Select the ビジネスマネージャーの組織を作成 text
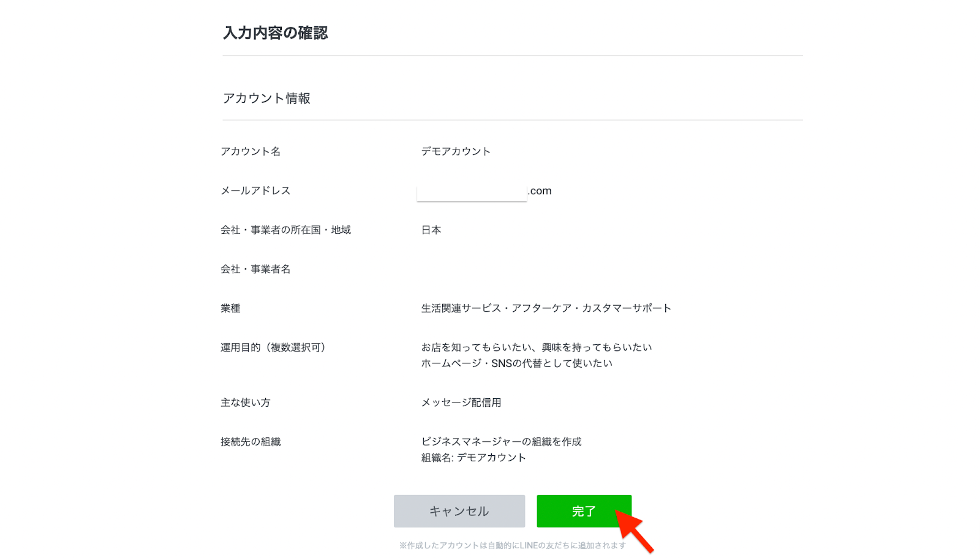Viewport: 980px width, 560px height. pyautogui.click(x=501, y=442)
